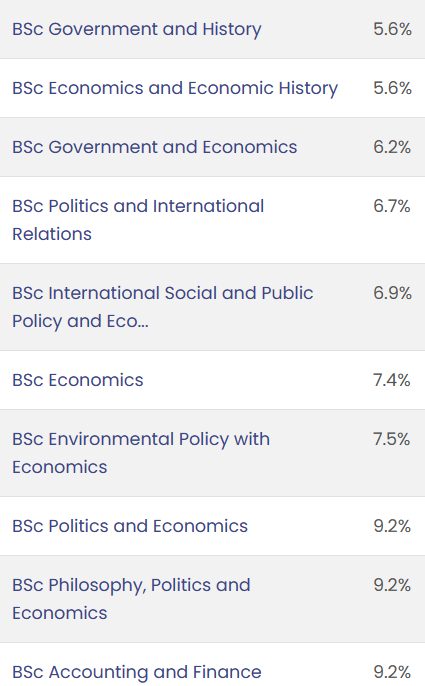Click BSc Politics and Economics link
Viewport: 425px width, 686px height.
coord(130,526)
